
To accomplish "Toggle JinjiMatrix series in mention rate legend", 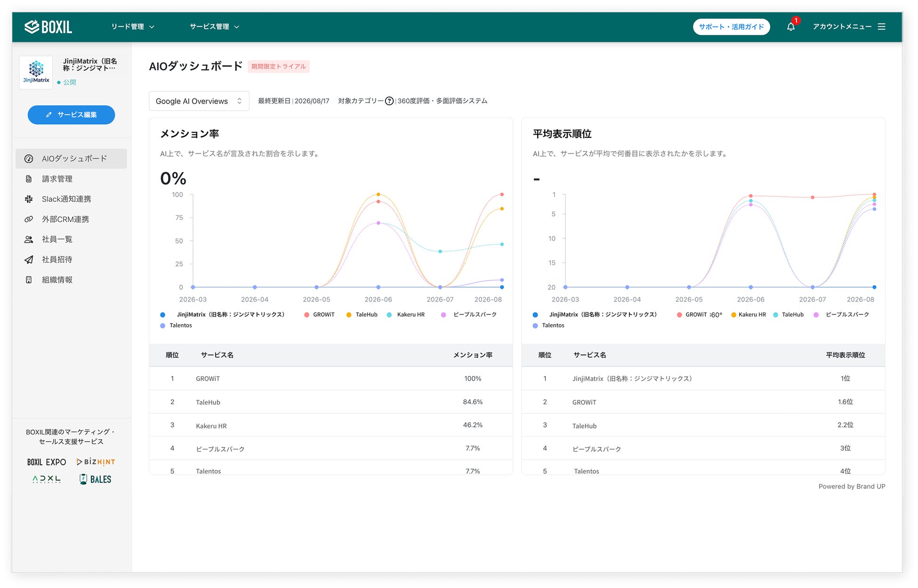I will [222, 315].
